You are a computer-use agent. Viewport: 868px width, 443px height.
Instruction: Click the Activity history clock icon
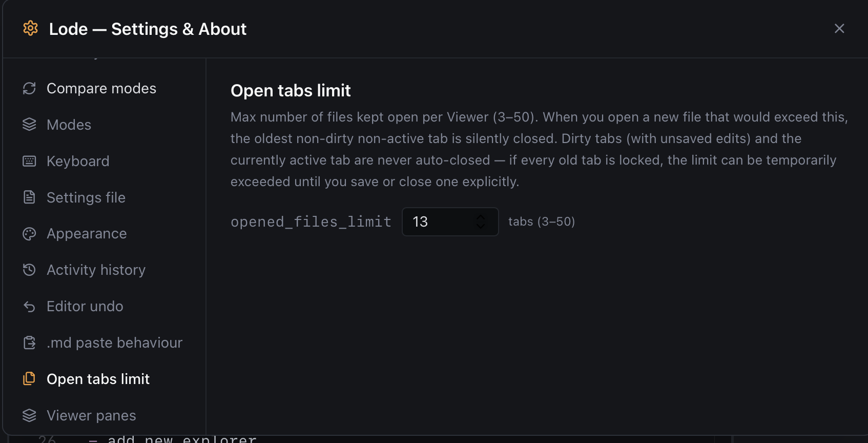pos(29,270)
